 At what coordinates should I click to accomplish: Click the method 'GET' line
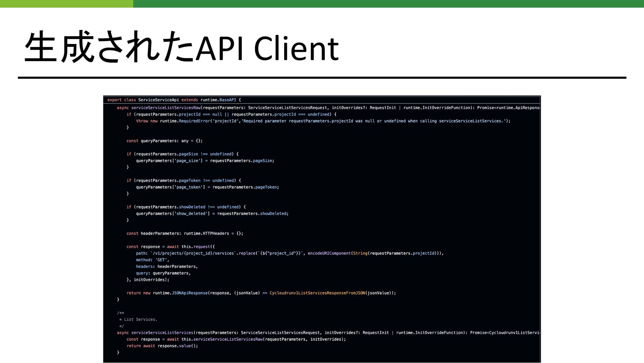(x=152, y=260)
